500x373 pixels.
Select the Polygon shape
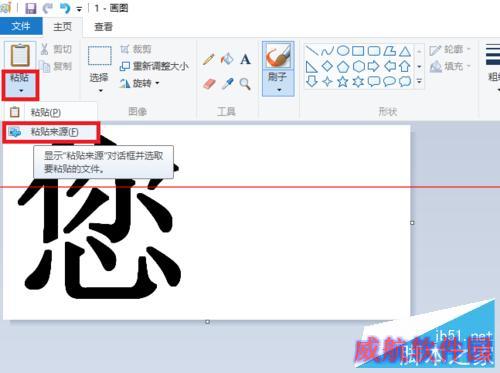389,51
